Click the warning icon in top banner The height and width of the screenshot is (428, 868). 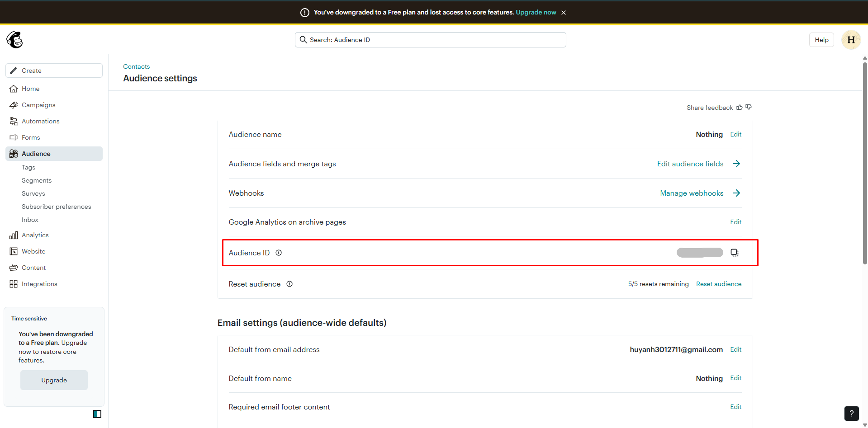click(x=305, y=13)
